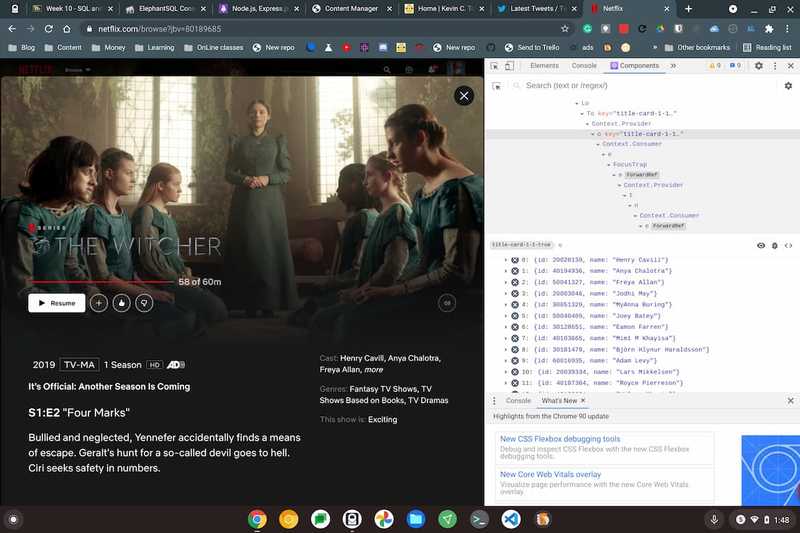Open Fantasy TV Shows genre link
The width and height of the screenshot is (800, 533).
pos(383,389)
